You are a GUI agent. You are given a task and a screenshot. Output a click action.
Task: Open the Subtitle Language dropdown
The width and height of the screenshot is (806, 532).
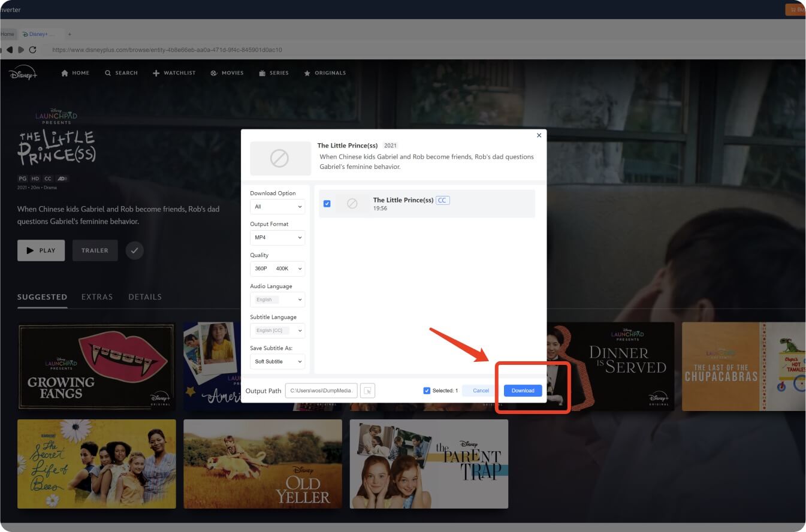point(277,330)
